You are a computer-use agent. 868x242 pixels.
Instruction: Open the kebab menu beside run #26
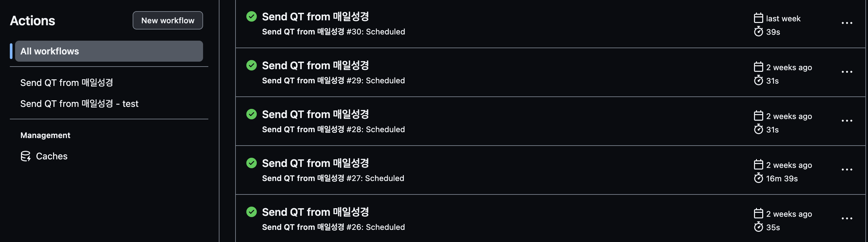tap(847, 218)
